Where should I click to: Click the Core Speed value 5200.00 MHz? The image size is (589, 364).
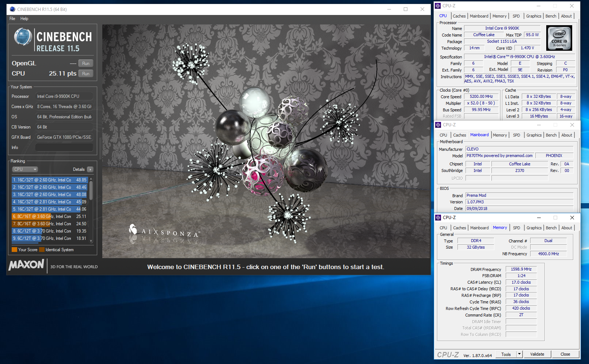481,97
